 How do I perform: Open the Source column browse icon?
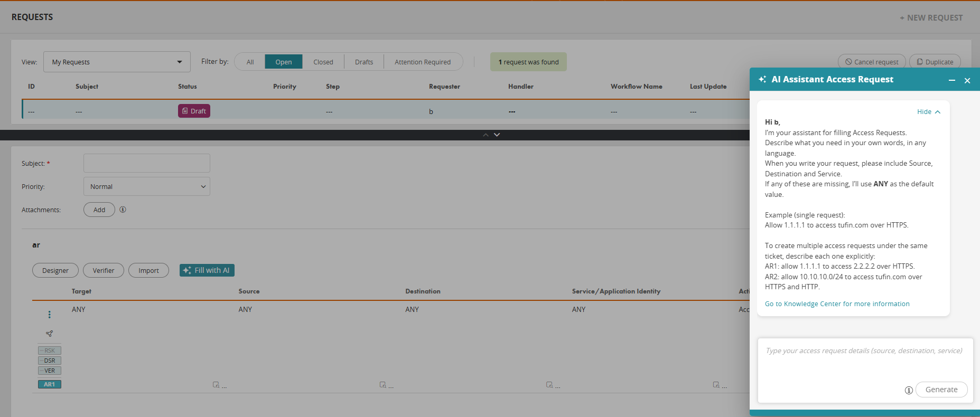click(383, 385)
